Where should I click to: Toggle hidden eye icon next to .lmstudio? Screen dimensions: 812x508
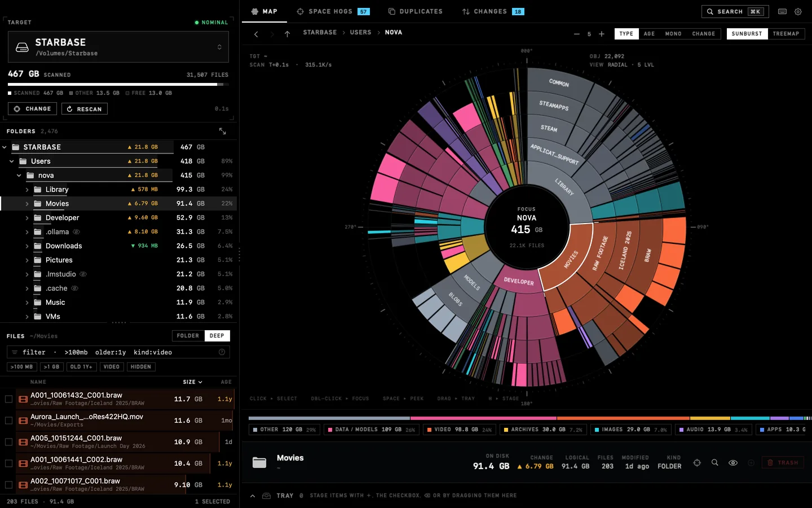pyautogui.click(x=83, y=274)
